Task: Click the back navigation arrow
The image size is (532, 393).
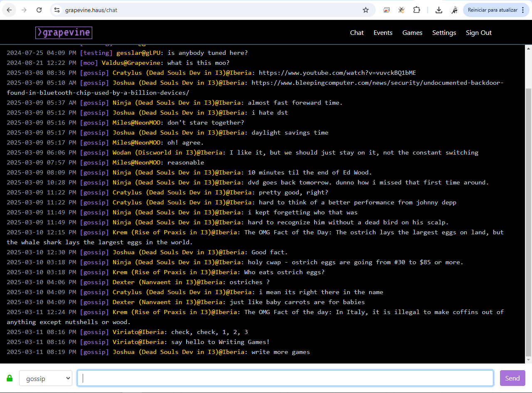Action: tap(9, 10)
